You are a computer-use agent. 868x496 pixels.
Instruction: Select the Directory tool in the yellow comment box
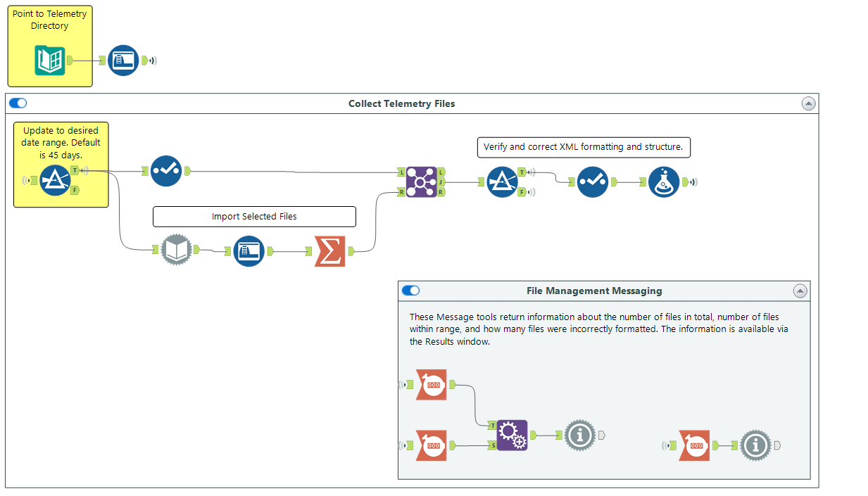pos(49,60)
